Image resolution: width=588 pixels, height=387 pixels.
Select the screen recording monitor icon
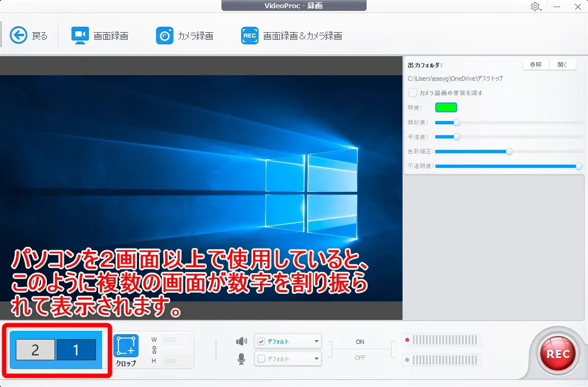coord(80,35)
